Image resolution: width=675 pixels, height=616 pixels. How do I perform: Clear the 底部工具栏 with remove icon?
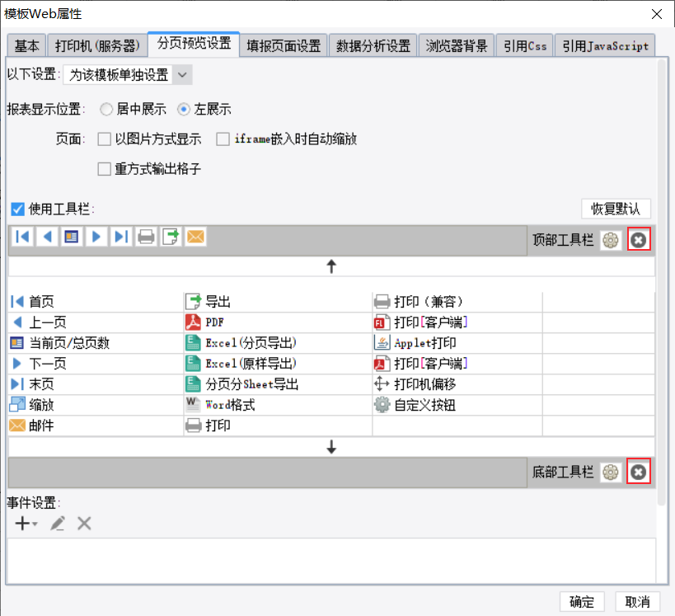click(639, 473)
